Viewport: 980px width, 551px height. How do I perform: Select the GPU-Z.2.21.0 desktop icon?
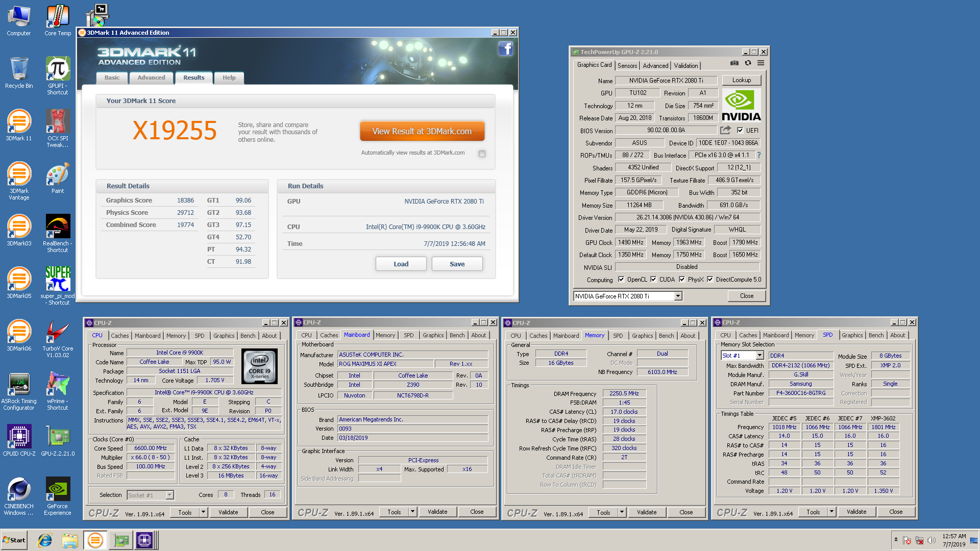(x=58, y=441)
